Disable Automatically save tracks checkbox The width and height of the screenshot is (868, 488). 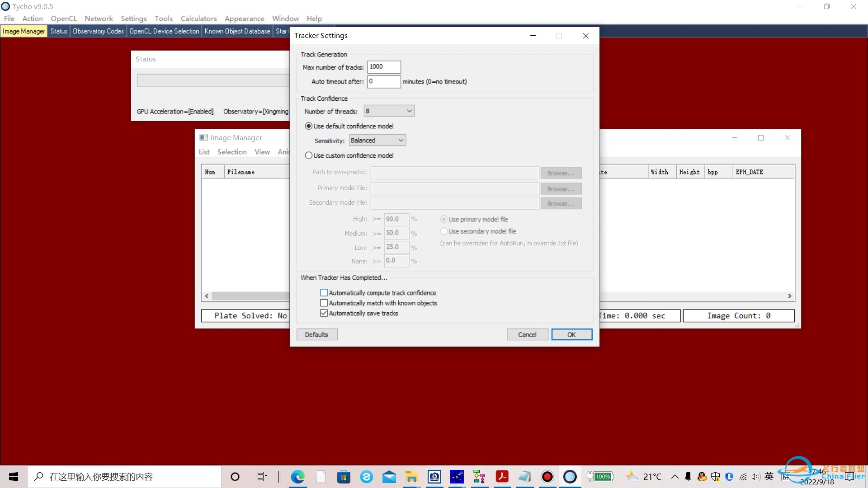[324, 313]
